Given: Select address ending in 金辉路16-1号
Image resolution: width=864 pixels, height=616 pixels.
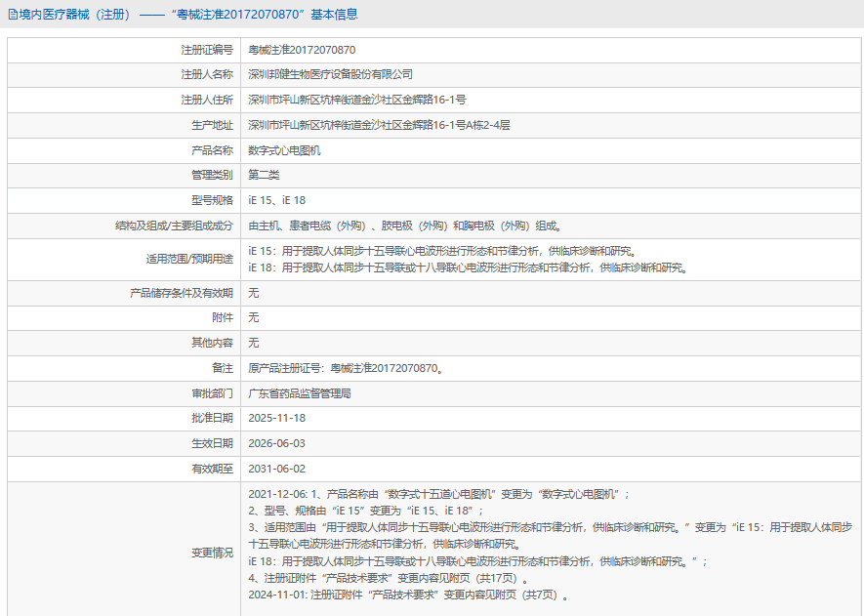Looking at the screenshot, I should (357, 100).
